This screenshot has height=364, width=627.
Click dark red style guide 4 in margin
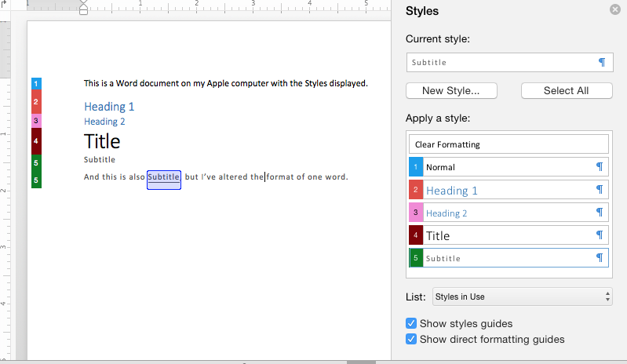[x=36, y=141]
